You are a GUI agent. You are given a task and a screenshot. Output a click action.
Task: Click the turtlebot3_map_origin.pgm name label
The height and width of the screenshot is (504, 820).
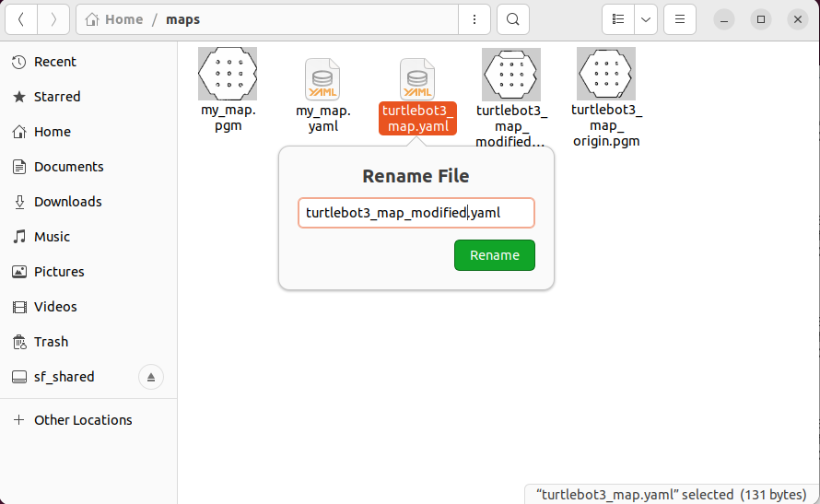[606, 125]
